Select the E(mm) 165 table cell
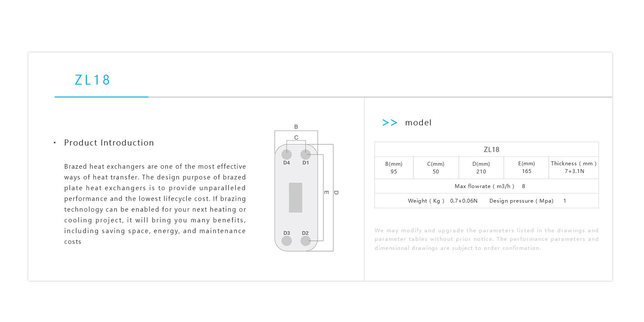644x322 pixels. pos(526,167)
